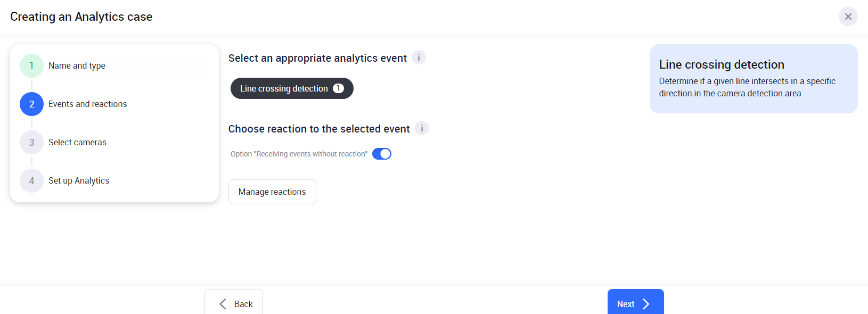Screen dimensions: 868x314
Task: Click the count badge on Line crossing chip
Action: 338,88
